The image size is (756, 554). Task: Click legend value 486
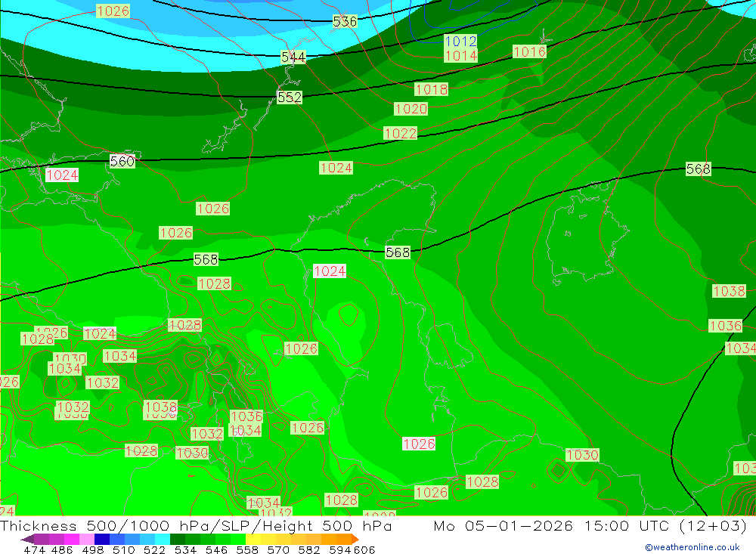(x=62, y=549)
